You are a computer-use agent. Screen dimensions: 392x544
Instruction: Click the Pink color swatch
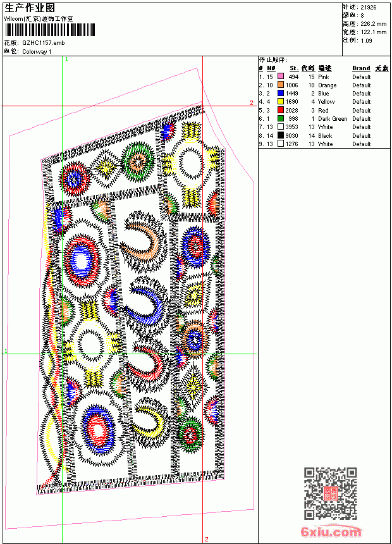(x=280, y=77)
